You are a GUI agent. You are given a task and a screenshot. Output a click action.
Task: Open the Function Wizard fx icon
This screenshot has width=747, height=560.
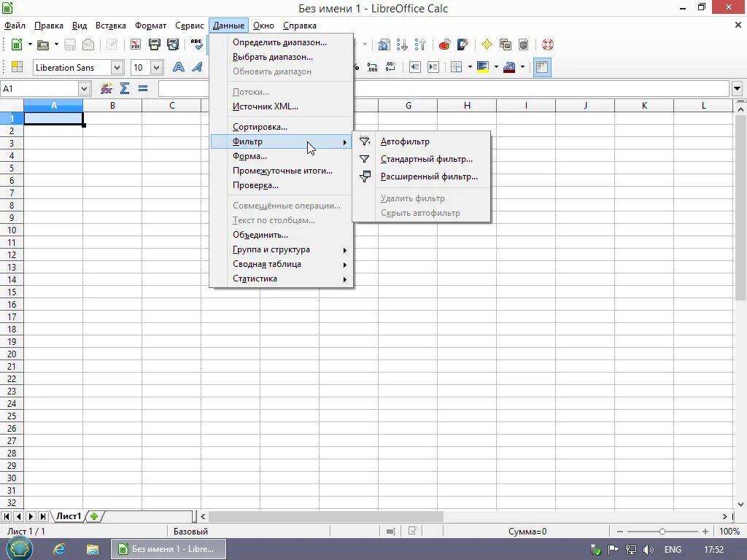tap(106, 88)
